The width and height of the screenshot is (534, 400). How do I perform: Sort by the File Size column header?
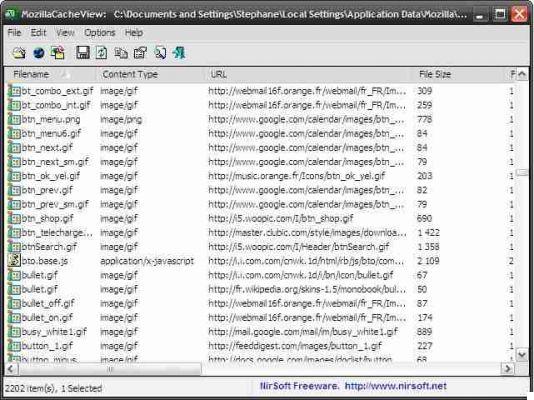(x=459, y=74)
